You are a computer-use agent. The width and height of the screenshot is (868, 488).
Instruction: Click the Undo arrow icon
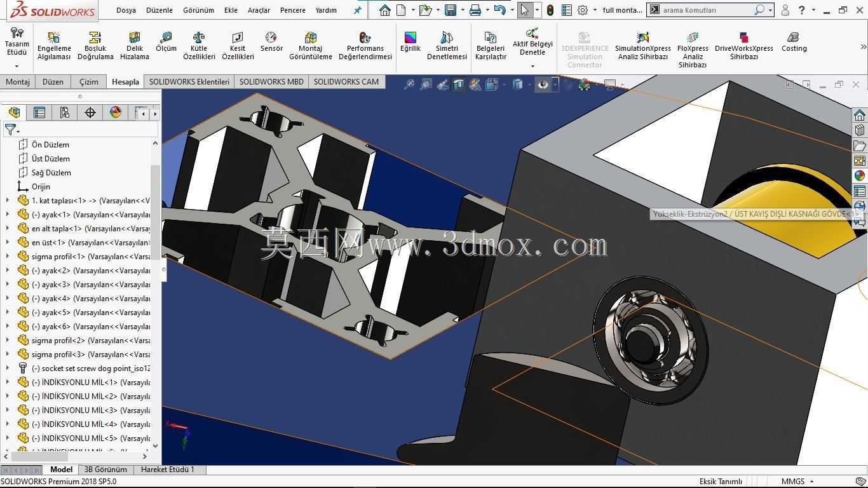[499, 10]
